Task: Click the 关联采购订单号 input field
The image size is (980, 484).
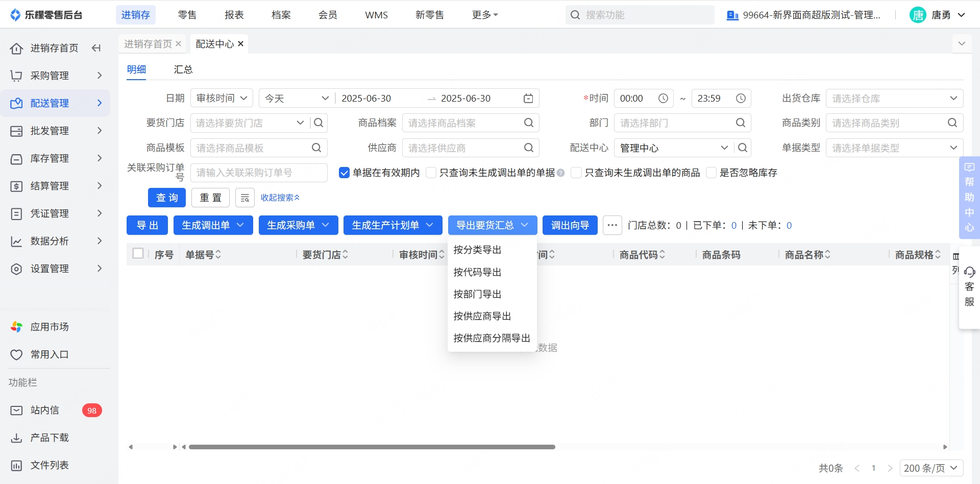Action: point(259,173)
